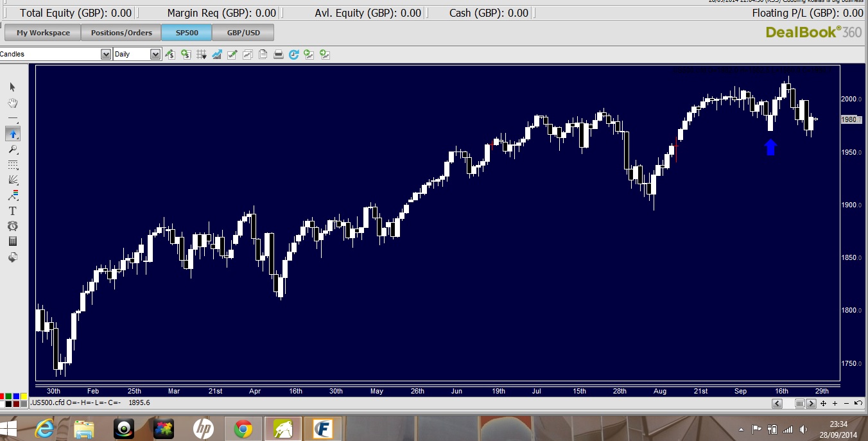The width and height of the screenshot is (868, 441).
Task: Click the chart with green check icon
Action: (x=232, y=55)
